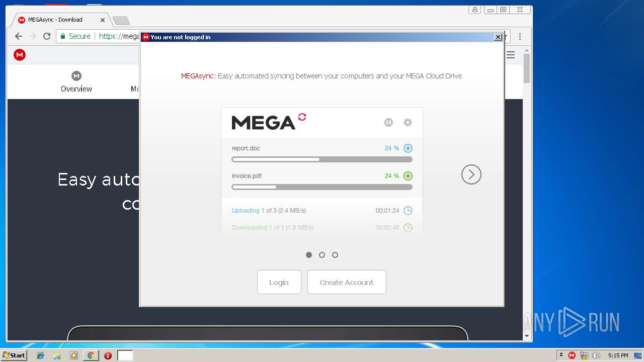The height and width of the screenshot is (362, 644).
Task: Click the scrollbar down arrow
Action: point(527,336)
